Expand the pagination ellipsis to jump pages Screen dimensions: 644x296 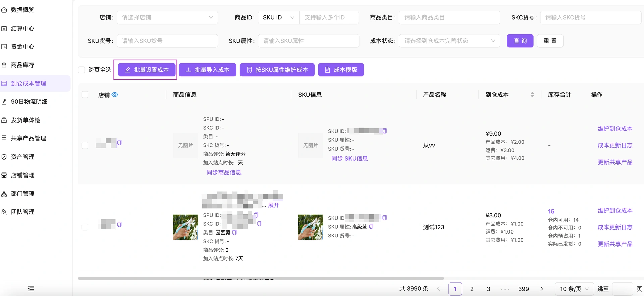click(505, 289)
